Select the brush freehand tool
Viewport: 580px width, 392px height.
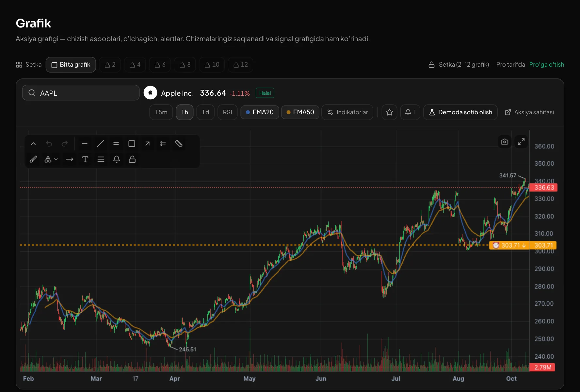point(33,159)
